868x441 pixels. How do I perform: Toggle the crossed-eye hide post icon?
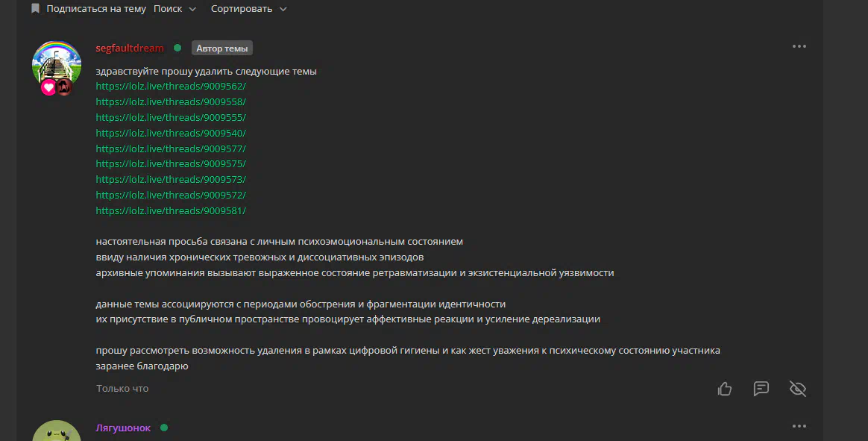click(x=798, y=389)
